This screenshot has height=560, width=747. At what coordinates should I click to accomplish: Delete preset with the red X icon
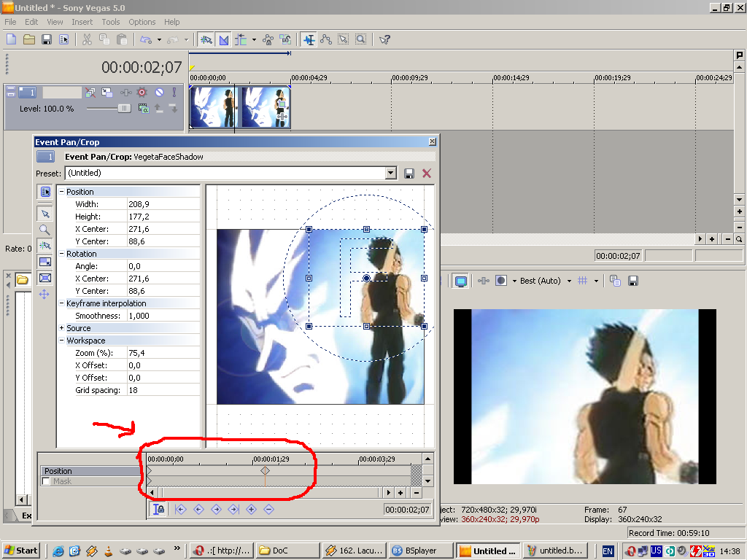(x=427, y=174)
